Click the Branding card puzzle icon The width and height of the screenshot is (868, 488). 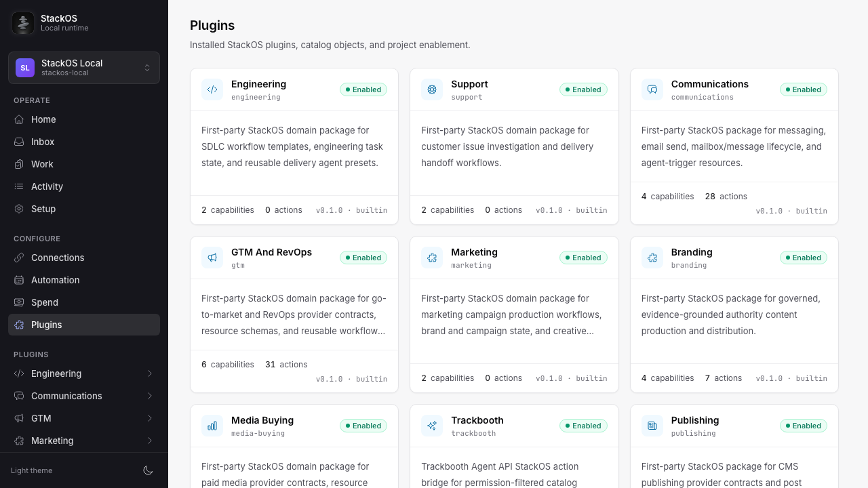652,258
